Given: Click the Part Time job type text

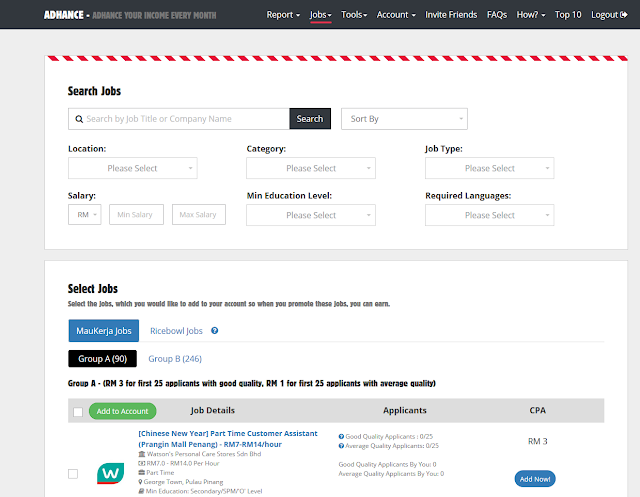Looking at the screenshot, I should (x=160, y=473).
